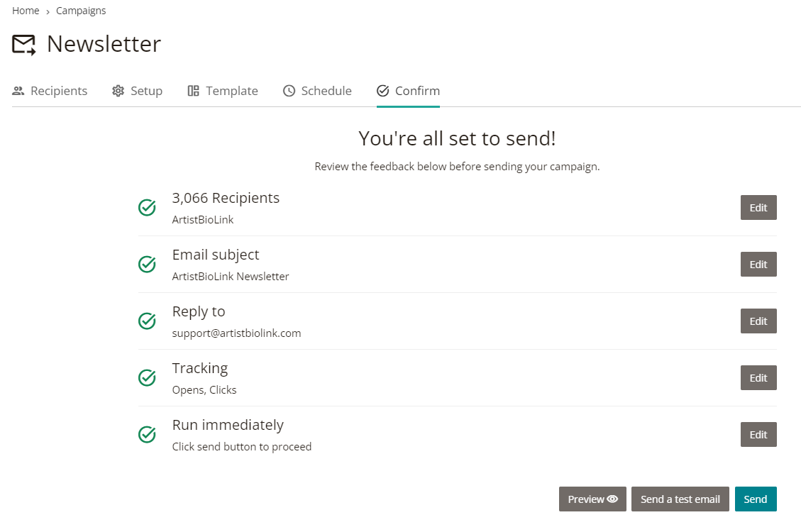801x532 pixels.
Task: Edit the Email subject row
Action: (x=758, y=264)
